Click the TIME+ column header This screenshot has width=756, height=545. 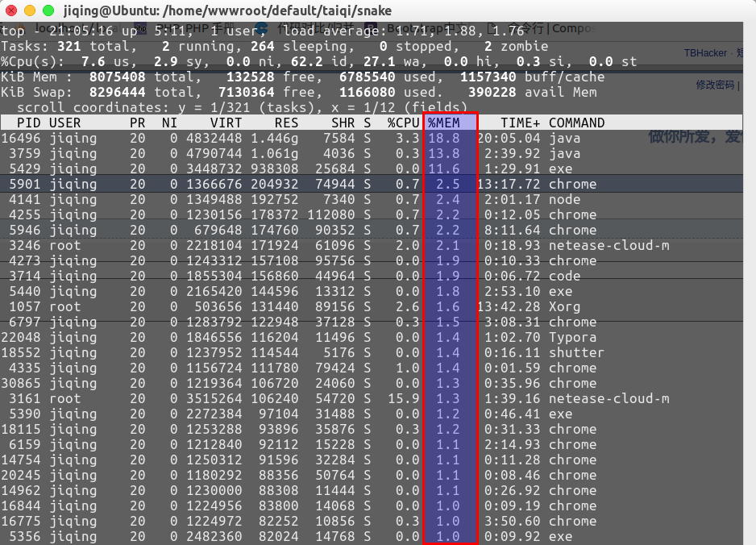point(520,123)
